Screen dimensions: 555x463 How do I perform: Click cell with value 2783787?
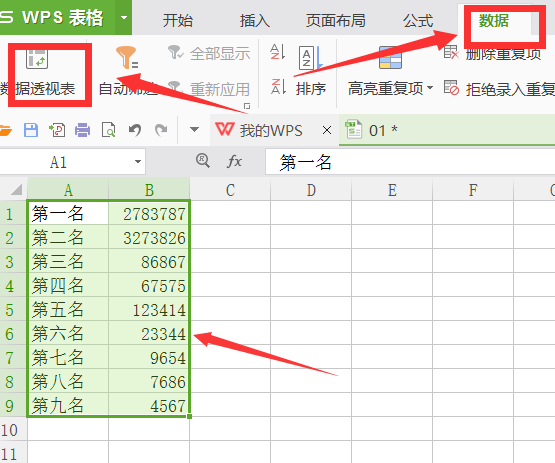coord(149,213)
